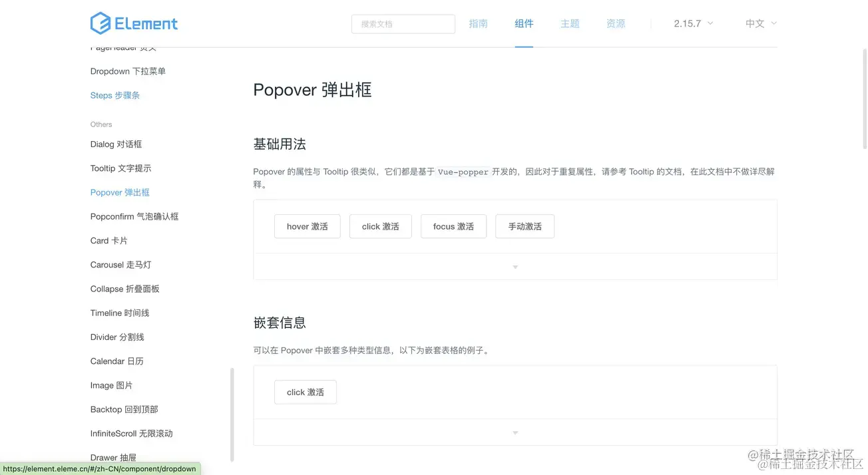This screenshot has height=475, width=868.
Task: Click the hover 激活 button
Action: coord(308,226)
